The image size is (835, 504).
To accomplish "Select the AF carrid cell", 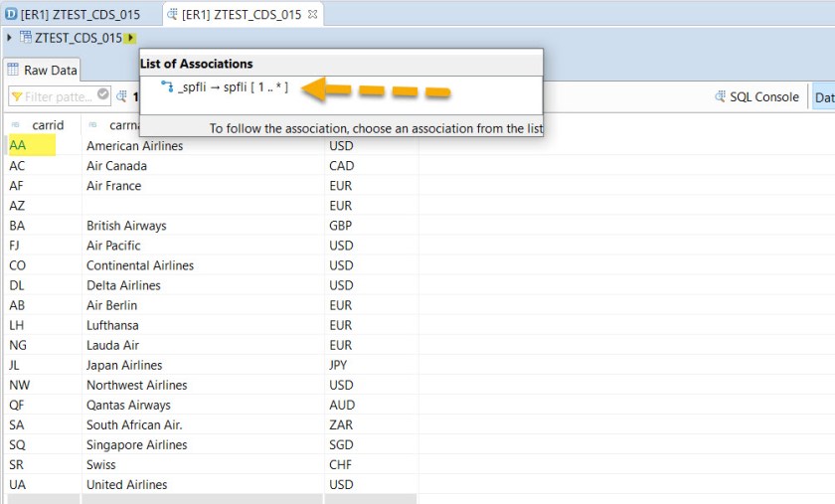I will click(43, 186).
